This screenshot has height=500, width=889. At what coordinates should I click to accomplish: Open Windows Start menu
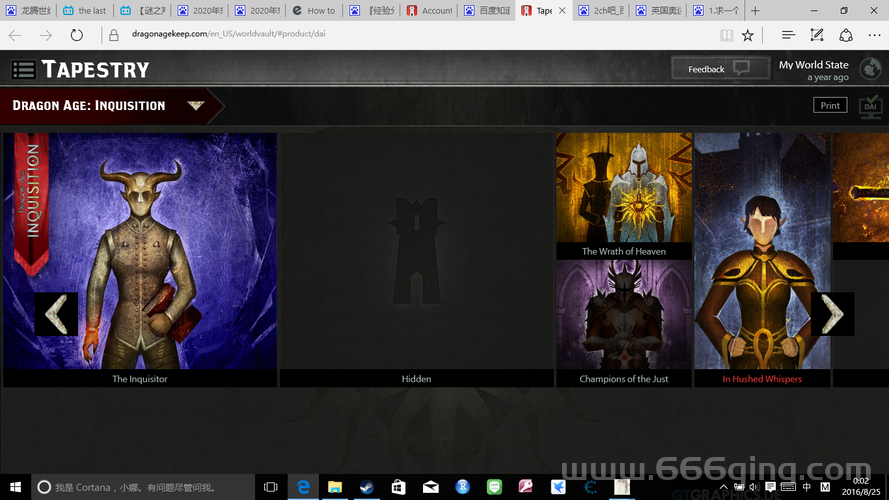point(15,487)
